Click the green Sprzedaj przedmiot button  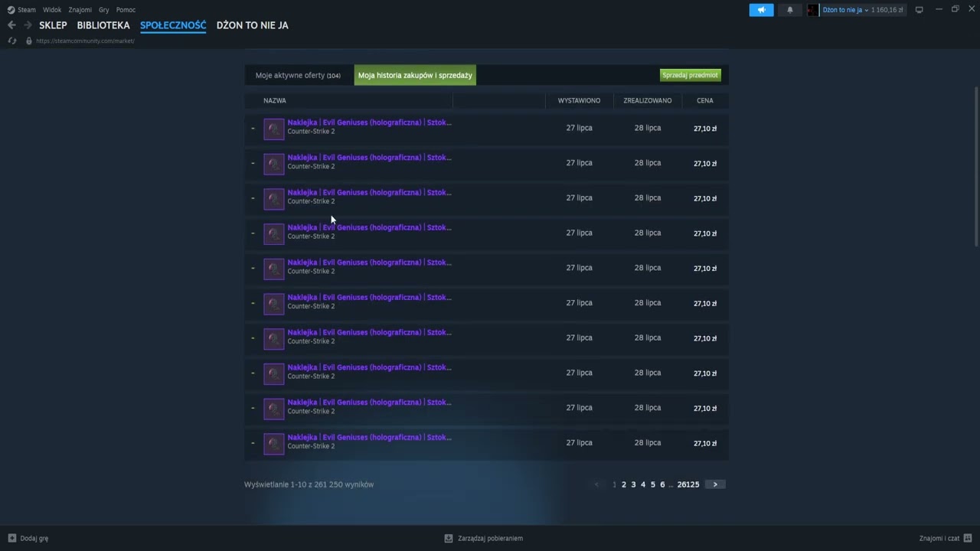[x=691, y=75]
